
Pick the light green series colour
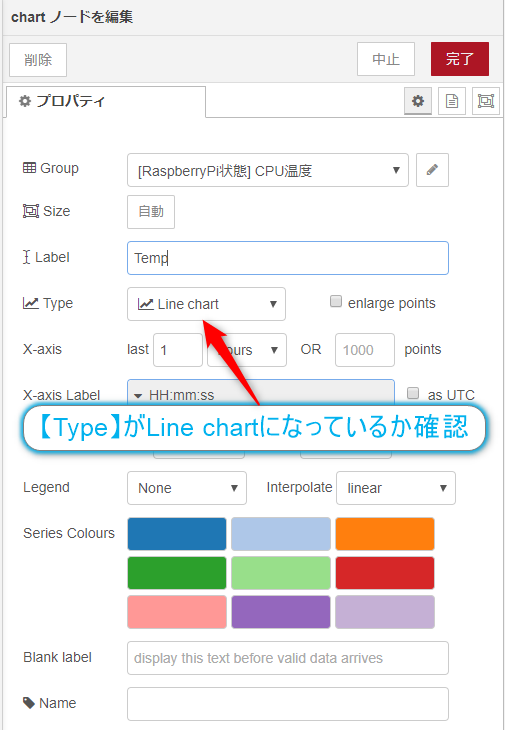[281, 573]
